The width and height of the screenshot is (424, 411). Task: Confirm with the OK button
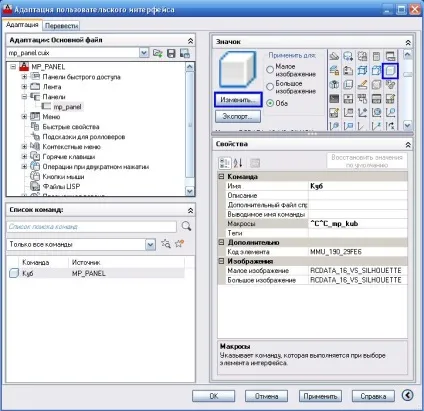pos(213,396)
